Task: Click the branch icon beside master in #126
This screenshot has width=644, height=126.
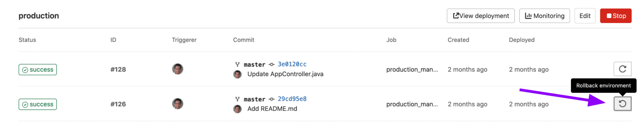Action: (237, 99)
